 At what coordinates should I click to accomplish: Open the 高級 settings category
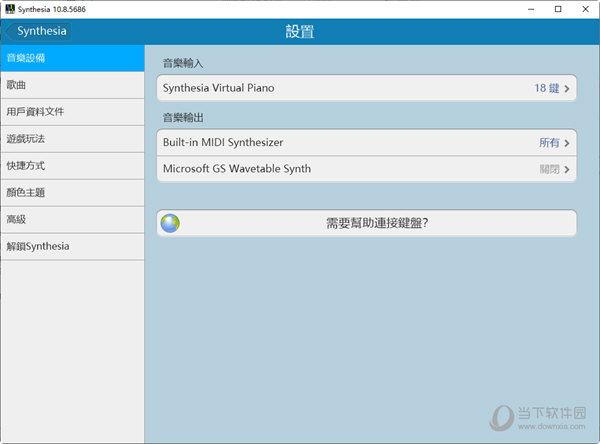click(72, 219)
